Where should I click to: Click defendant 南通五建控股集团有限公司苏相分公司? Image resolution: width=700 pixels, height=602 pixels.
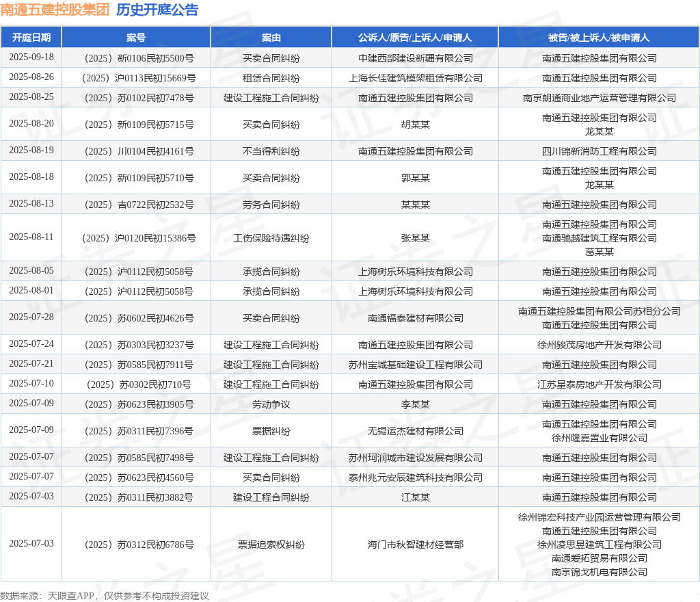[x=599, y=311]
